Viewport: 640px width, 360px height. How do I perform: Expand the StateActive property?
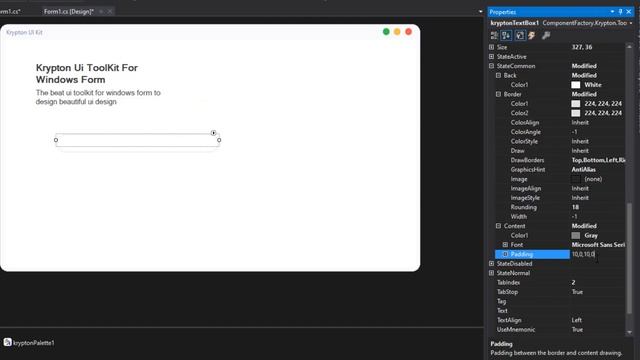coord(491,57)
